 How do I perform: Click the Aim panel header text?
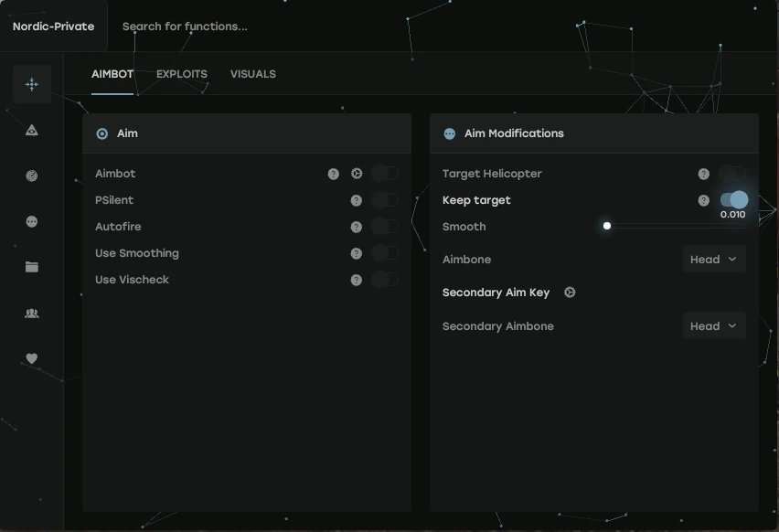pos(127,133)
